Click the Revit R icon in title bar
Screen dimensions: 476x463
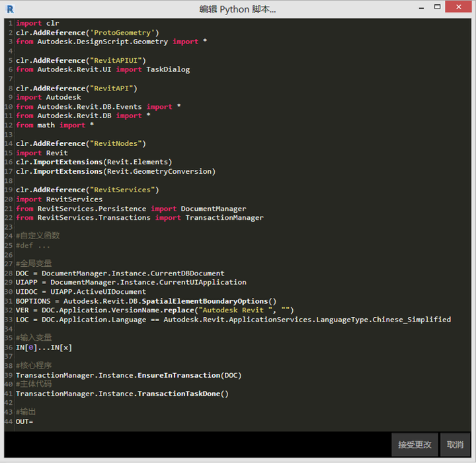pyautogui.click(x=10, y=9)
